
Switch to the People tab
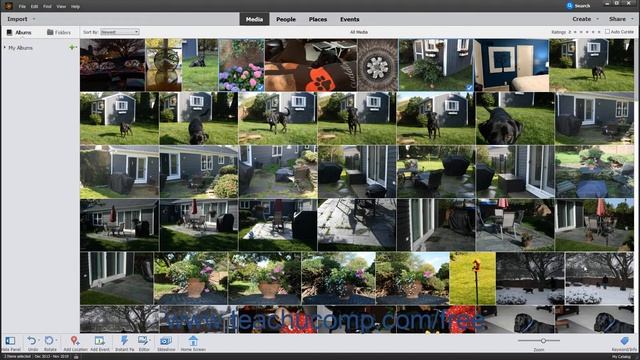coord(286,19)
